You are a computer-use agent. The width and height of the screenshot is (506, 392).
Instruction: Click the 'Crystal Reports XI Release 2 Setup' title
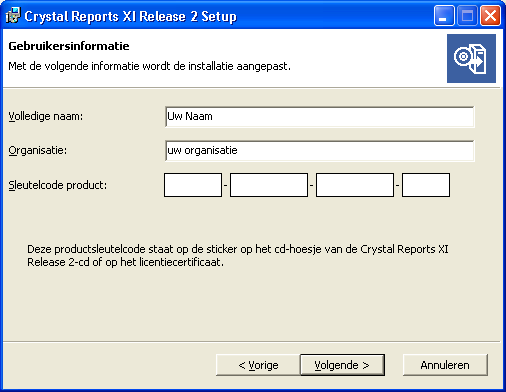[131, 16]
